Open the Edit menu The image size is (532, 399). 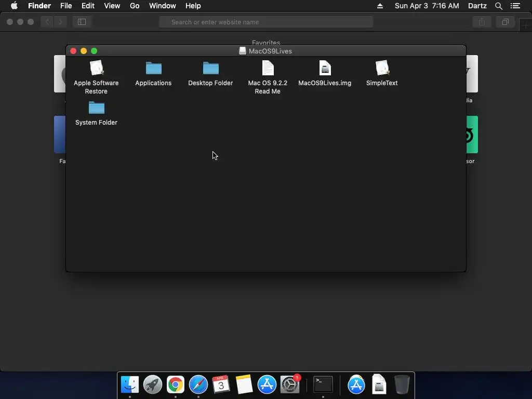point(88,6)
